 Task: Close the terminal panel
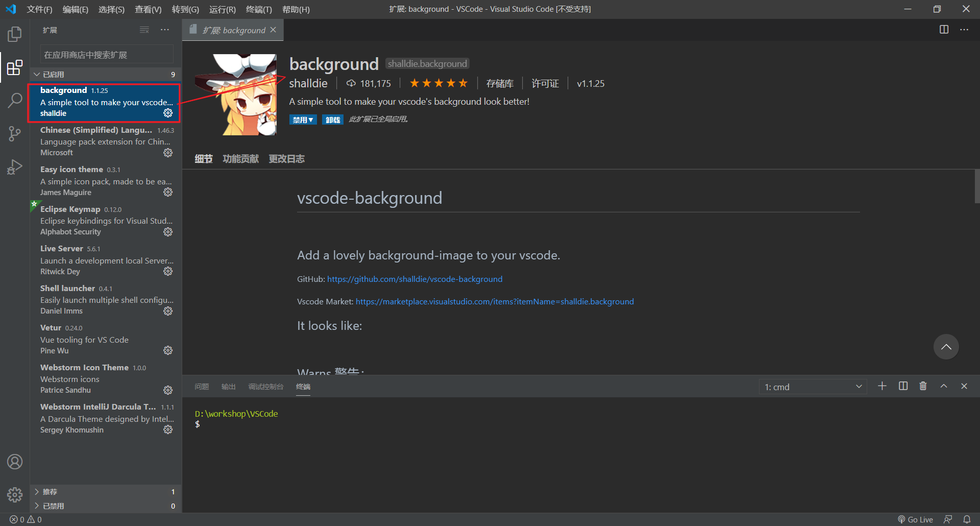click(964, 386)
